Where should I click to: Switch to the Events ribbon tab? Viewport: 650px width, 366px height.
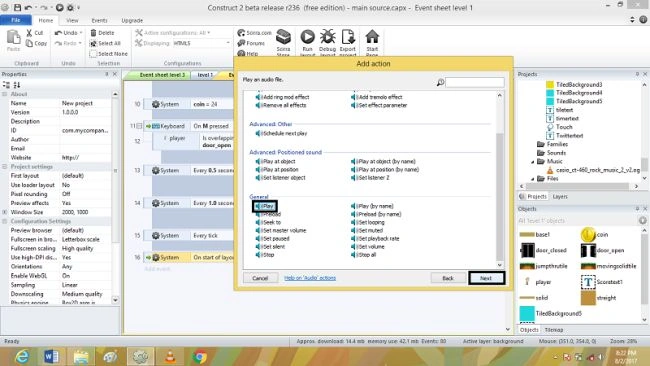tap(99, 20)
